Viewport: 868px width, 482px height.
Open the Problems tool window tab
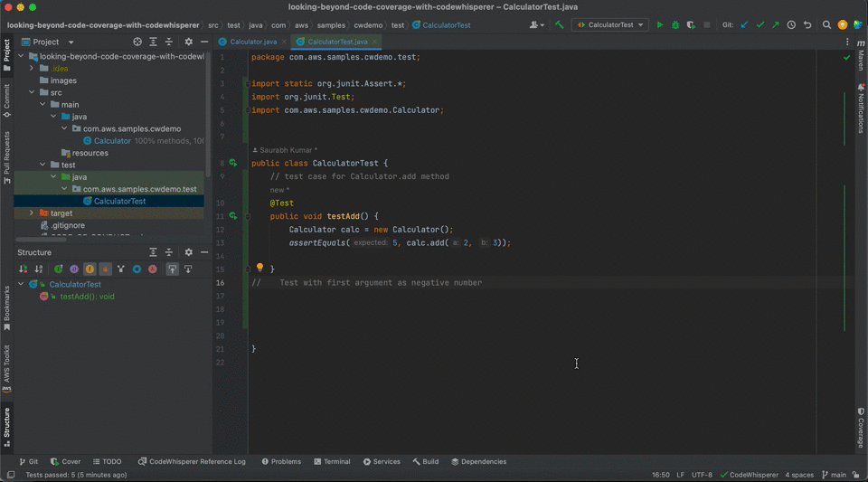click(x=281, y=461)
